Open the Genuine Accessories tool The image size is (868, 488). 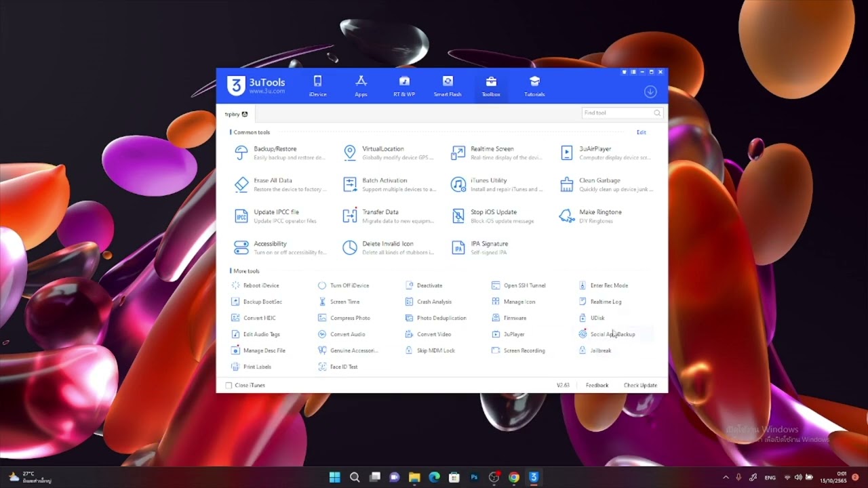349,350
